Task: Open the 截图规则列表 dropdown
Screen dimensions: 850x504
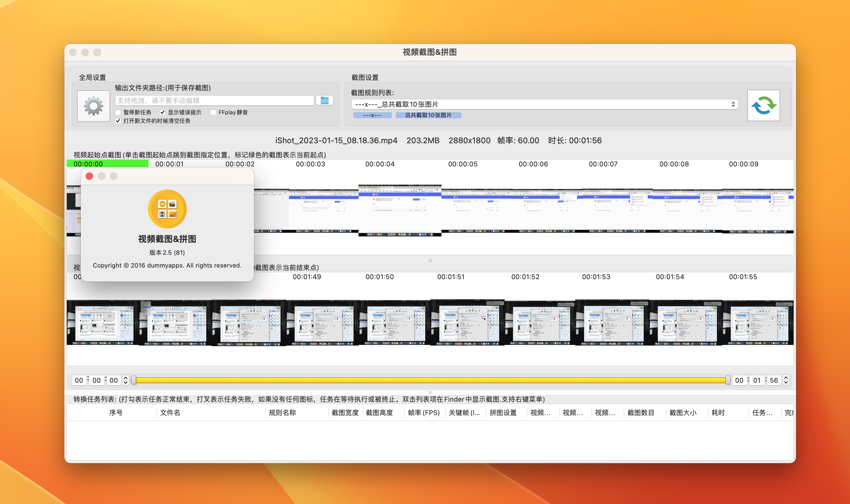Action: pyautogui.click(x=544, y=104)
